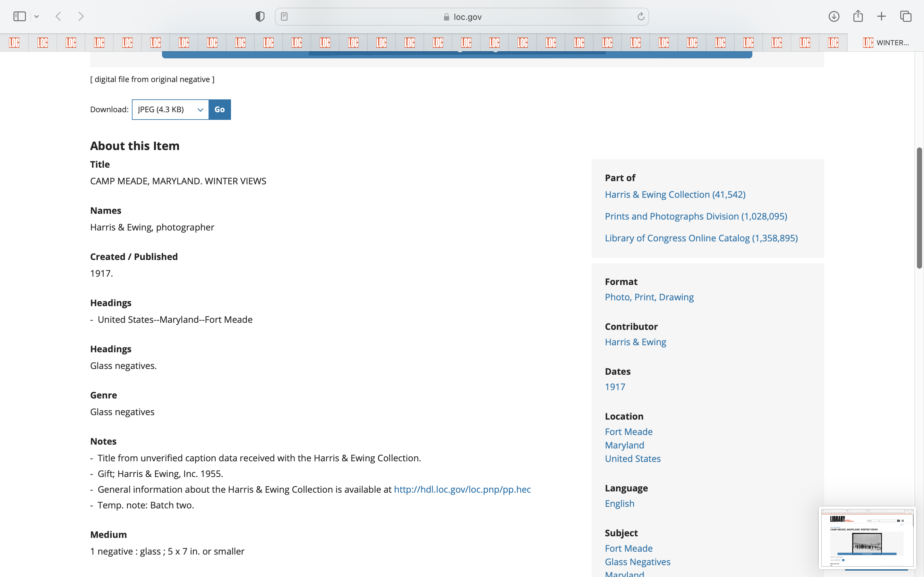Click the Reader view icon in address bar

pos(284,16)
